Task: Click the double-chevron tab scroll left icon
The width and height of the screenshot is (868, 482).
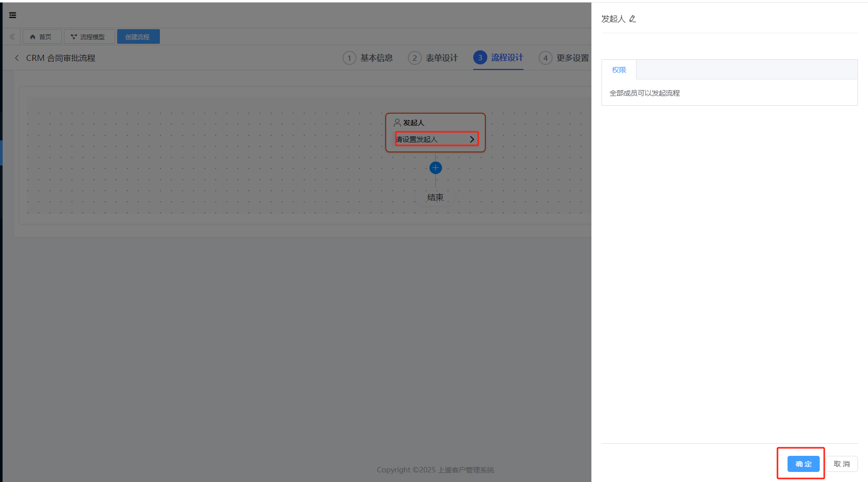Action: pos(12,37)
